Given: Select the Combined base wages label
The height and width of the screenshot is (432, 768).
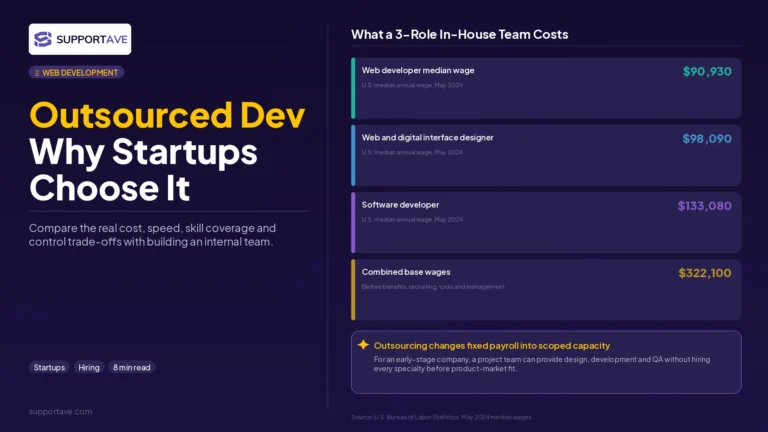Looking at the screenshot, I should 406,272.
